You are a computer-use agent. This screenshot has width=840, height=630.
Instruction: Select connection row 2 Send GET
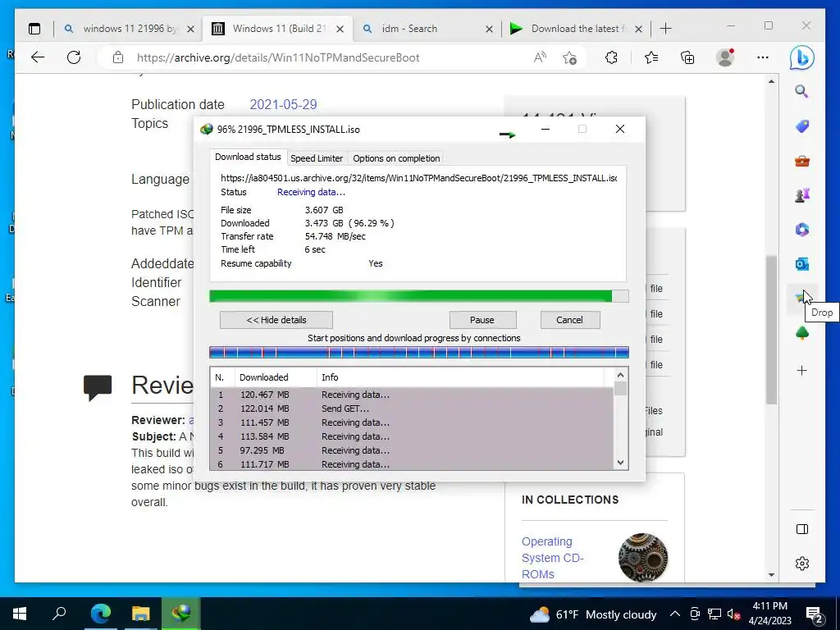(412, 409)
